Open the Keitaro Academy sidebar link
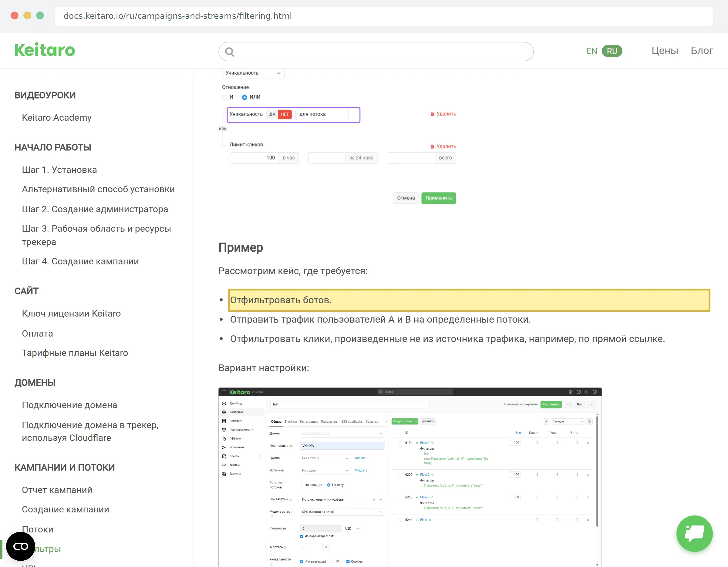Viewport: 728px width, 567px height. pos(57,118)
